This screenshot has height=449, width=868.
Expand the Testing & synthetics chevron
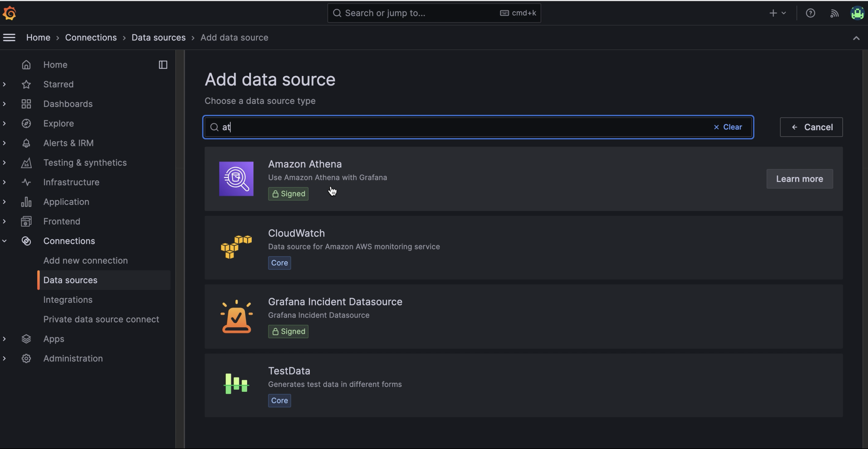pyautogui.click(x=4, y=163)
